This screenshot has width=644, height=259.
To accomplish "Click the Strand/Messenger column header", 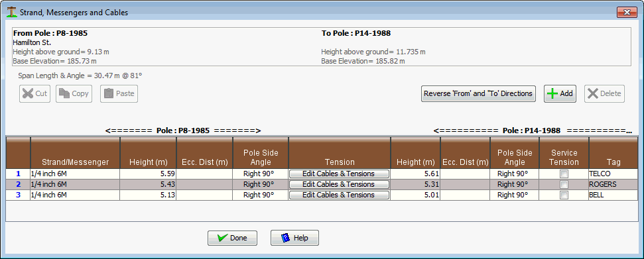I will pos(75,153).
